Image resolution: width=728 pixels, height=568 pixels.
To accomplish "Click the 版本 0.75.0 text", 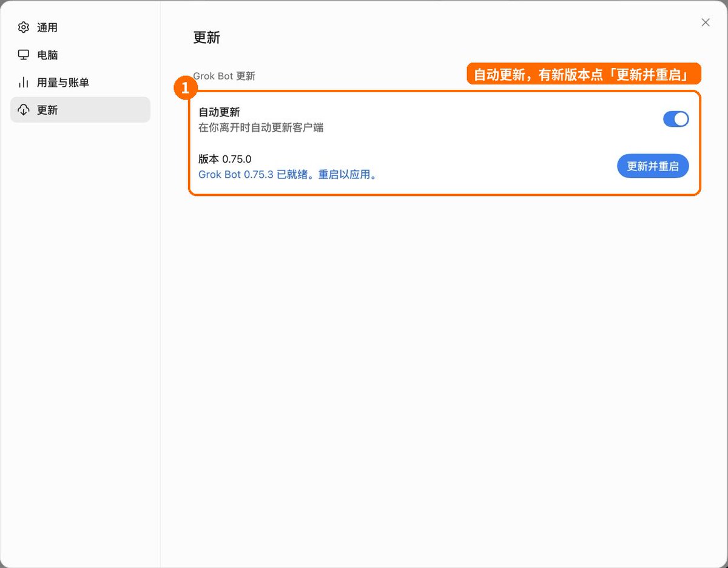I will pos(224,159).
